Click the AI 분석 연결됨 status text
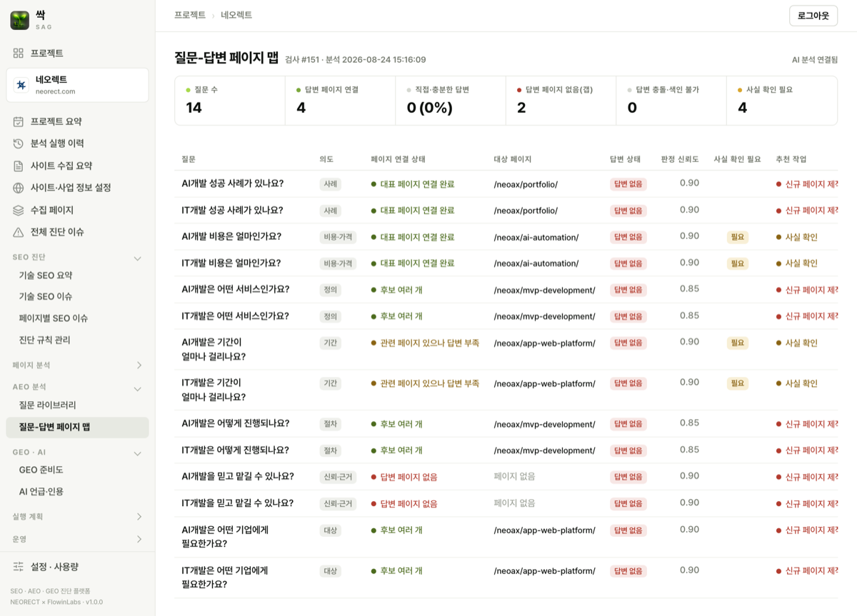857x616 pixels. tap(815, 60)
